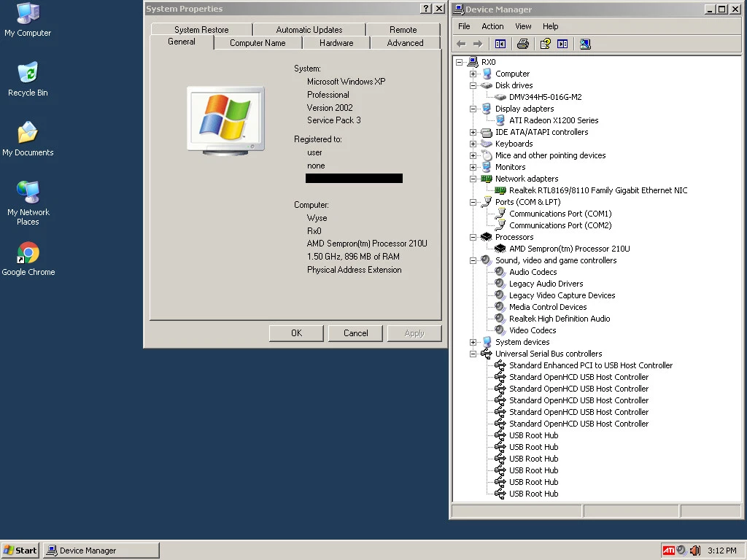This screenshot has width=747, height=560.
Task: Click OK in System Properties
Action: (296, 333)
